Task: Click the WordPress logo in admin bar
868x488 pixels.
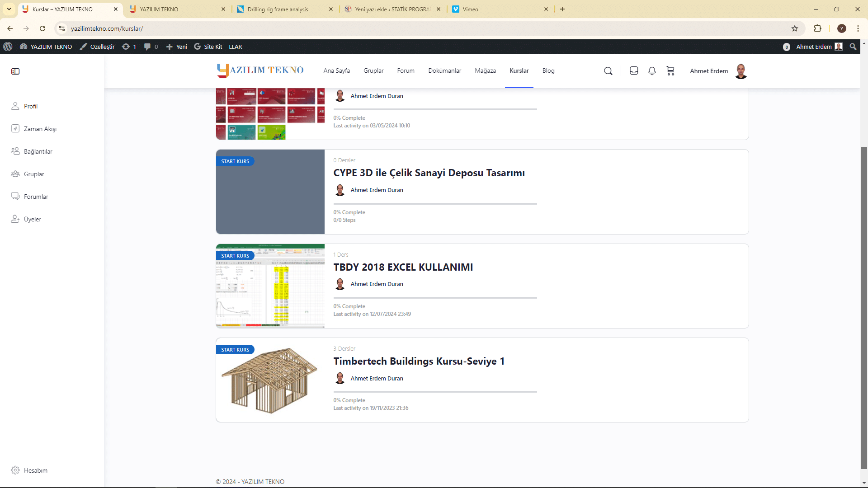Action: point(8,47)
